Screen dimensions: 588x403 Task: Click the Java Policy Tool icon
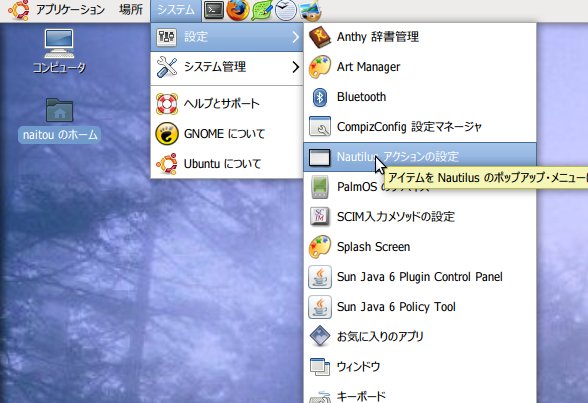[x=320, y=307]
